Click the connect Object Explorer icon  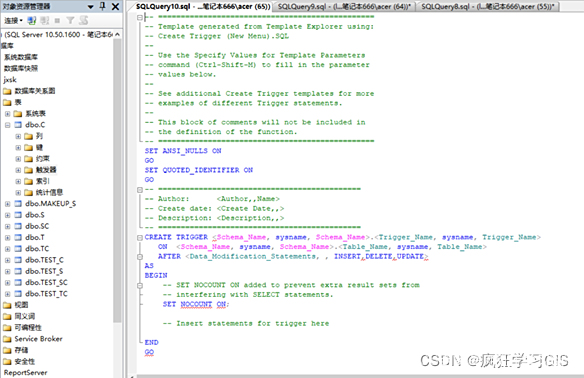[x=32, y=20]
